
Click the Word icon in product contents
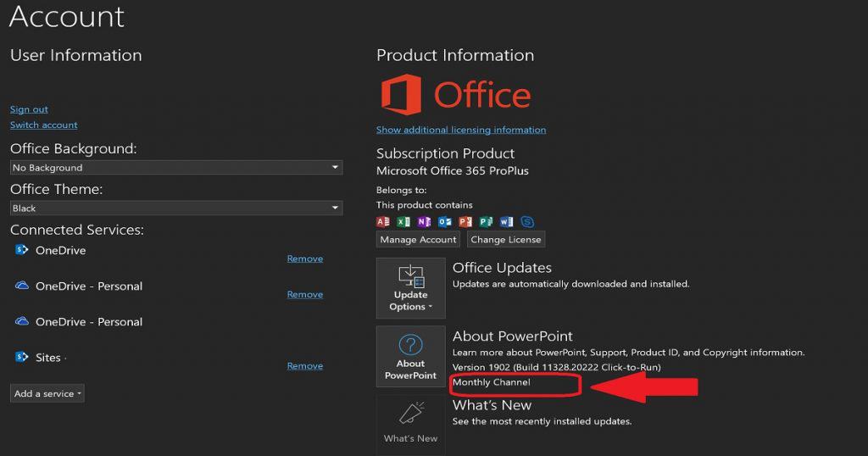[x=507, y=222]
